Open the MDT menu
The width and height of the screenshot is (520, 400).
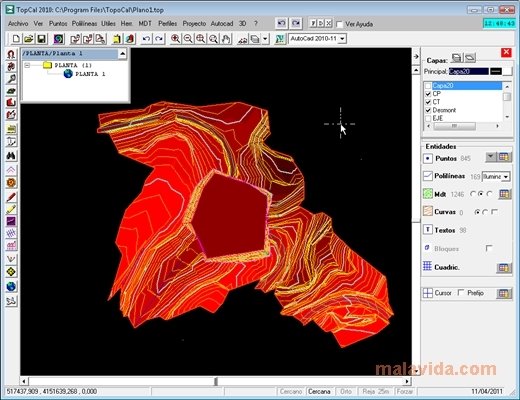(x=145, y=24)
